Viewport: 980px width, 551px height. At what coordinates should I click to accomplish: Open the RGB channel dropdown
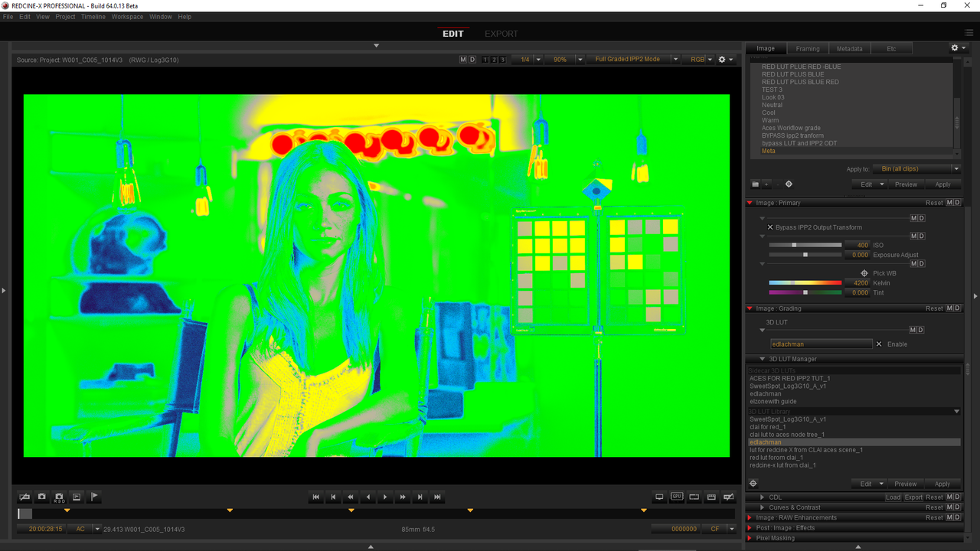[699, 59]
